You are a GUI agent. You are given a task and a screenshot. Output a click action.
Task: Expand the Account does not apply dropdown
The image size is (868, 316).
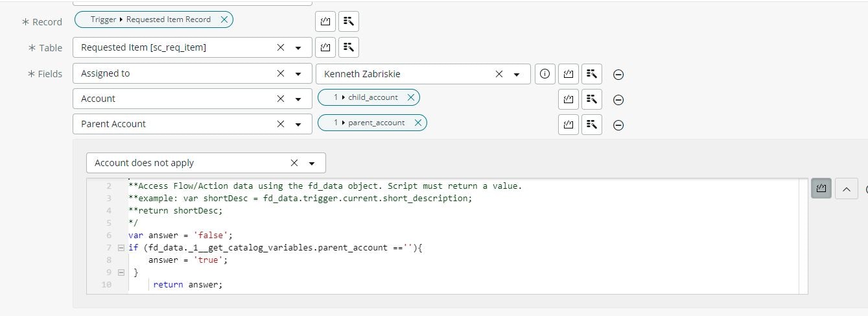(x=312, y=164)
